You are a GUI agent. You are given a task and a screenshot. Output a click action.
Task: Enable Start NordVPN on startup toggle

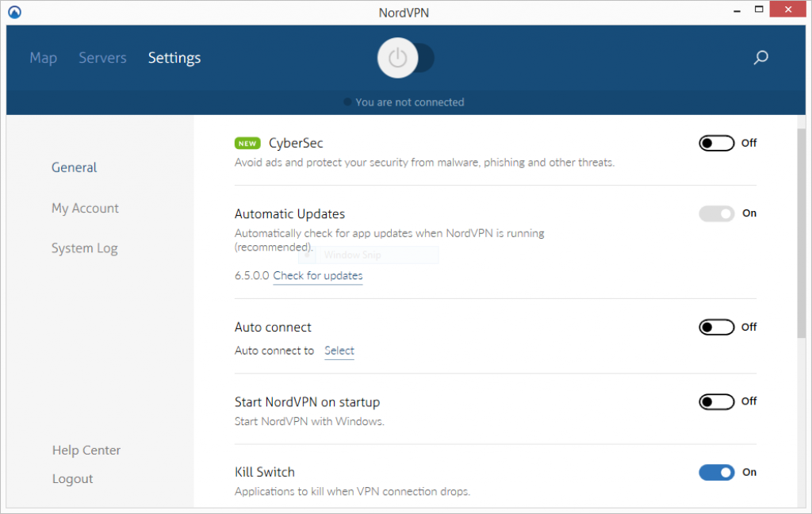tap(716, 401)
